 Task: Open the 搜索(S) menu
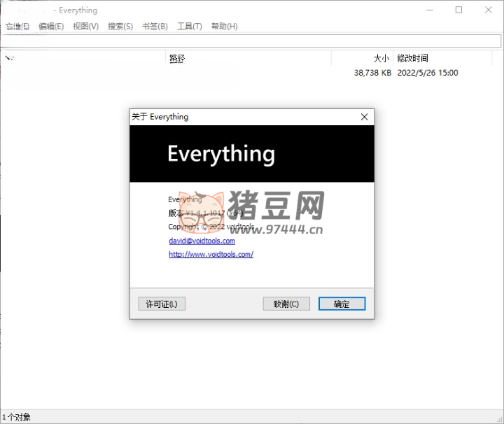(120, 26)
